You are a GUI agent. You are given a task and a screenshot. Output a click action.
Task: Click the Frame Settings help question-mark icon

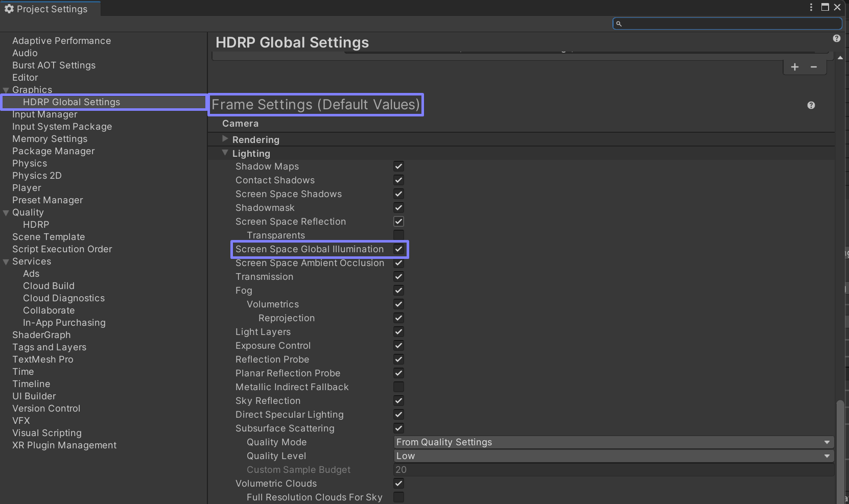tap(811, 105)
